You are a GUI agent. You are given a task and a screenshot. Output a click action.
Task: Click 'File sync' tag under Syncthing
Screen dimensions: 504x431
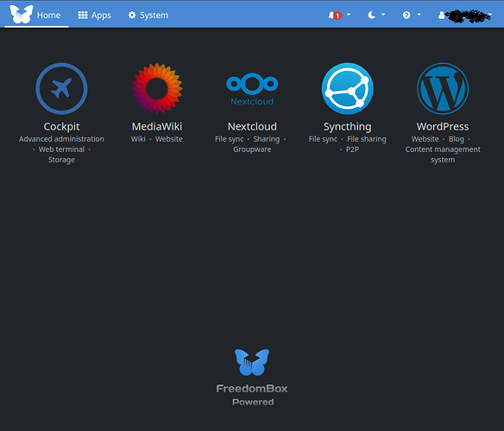pos(323,139)
